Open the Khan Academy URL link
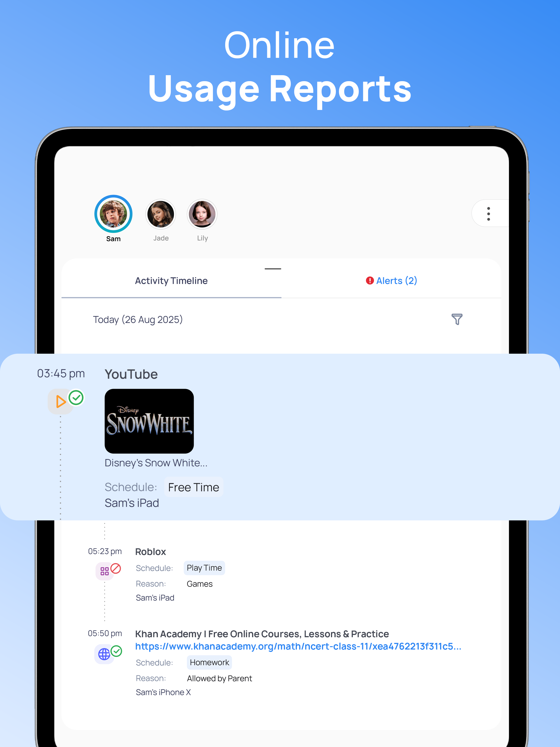The width and height of the screenshot is (560, 747). pyautogui.click(x=298, y=646)
